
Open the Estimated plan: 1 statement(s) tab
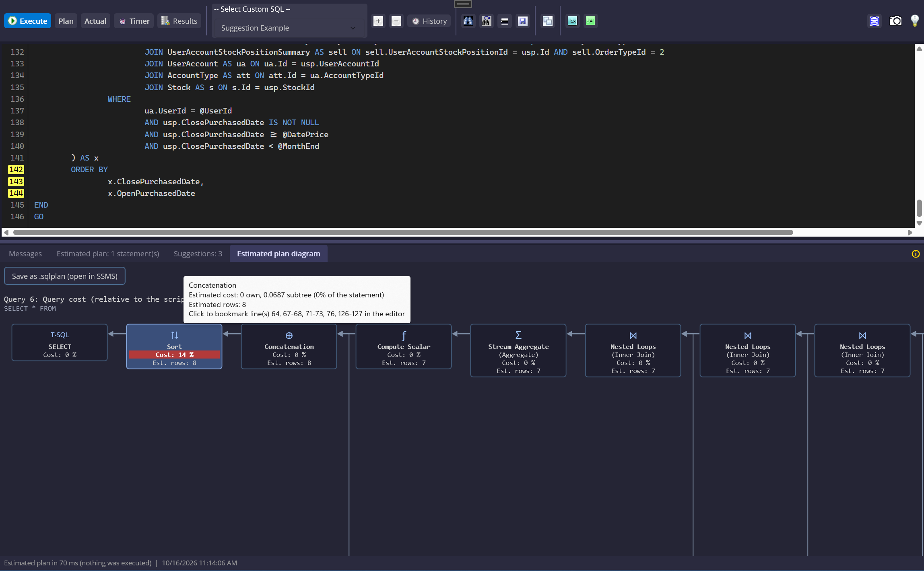(x=108, y=254)
